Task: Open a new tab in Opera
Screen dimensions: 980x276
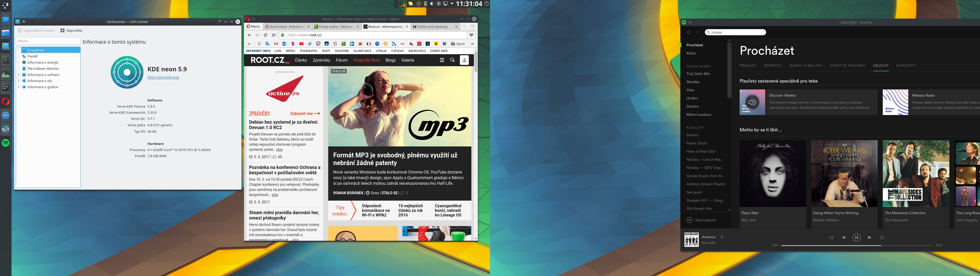Action: (464, 27)
